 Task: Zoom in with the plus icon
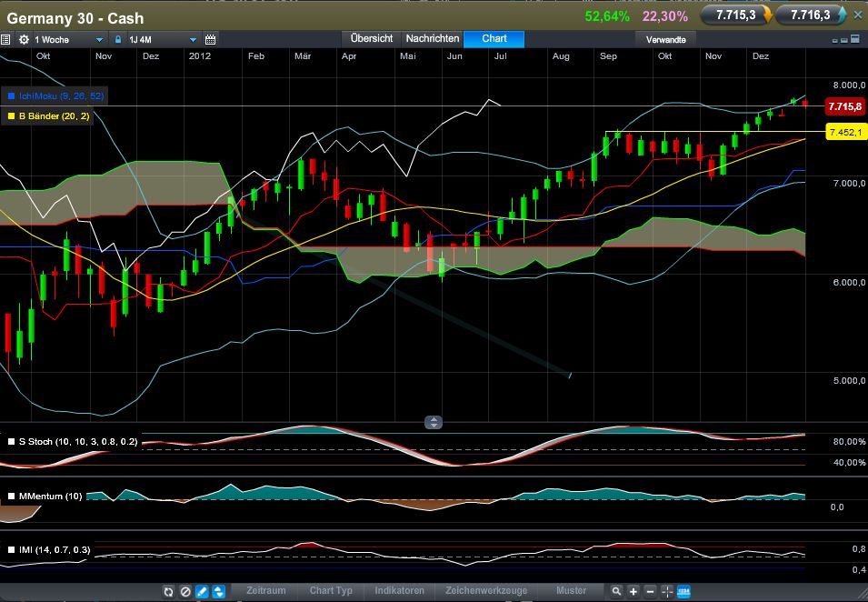pos(634,591)
